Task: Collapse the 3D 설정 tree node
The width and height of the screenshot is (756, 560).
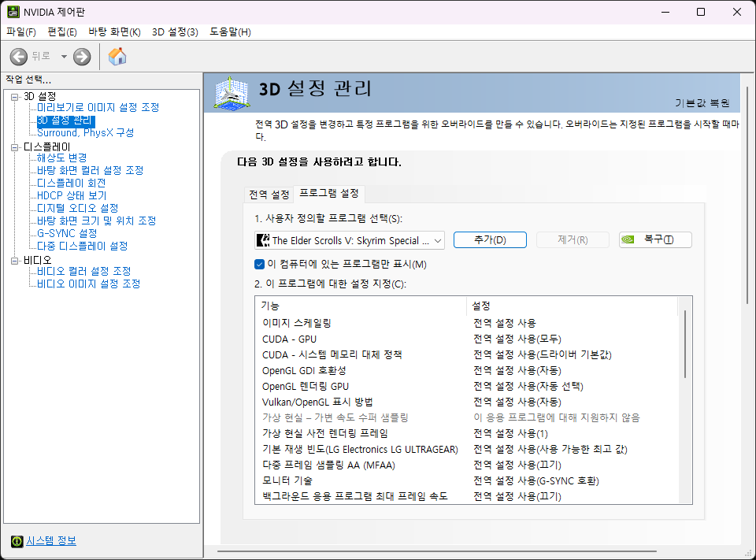Action: 14,97
